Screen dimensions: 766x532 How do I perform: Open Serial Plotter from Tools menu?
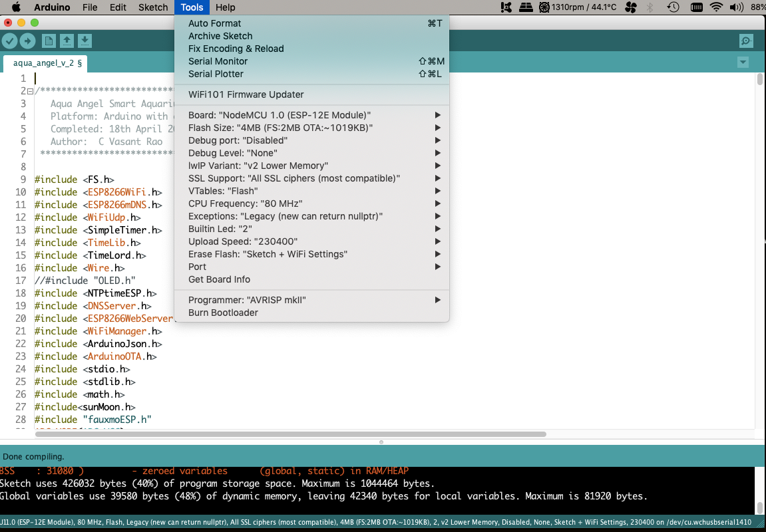click(311, 74)
